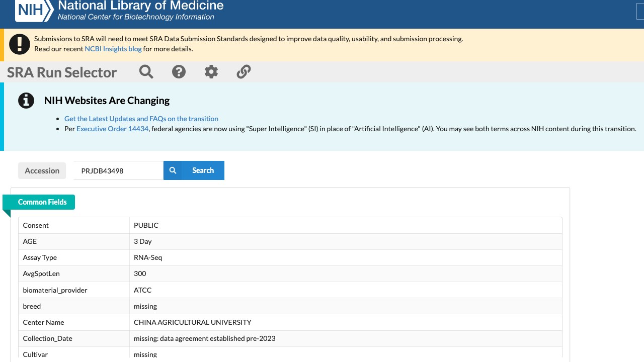This screenshot has width=644, height=362.
Task: Click National Center for Biotechnology Information subtitle
Action: (136, 17)
